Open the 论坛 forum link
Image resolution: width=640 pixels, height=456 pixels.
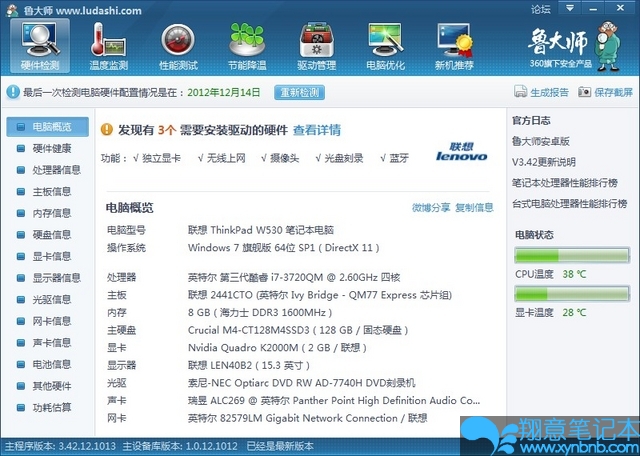[541, 9]
